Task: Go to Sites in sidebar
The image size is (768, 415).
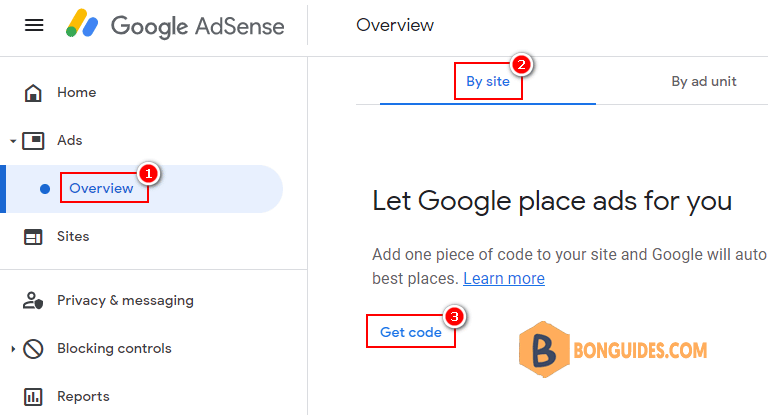Action: 73,237
